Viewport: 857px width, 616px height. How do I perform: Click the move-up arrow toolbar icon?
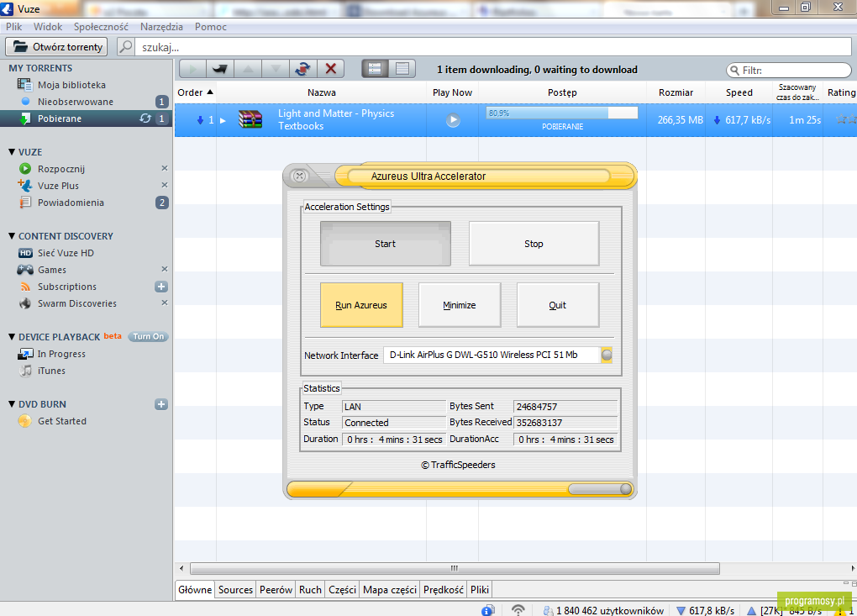click(248, 69)
